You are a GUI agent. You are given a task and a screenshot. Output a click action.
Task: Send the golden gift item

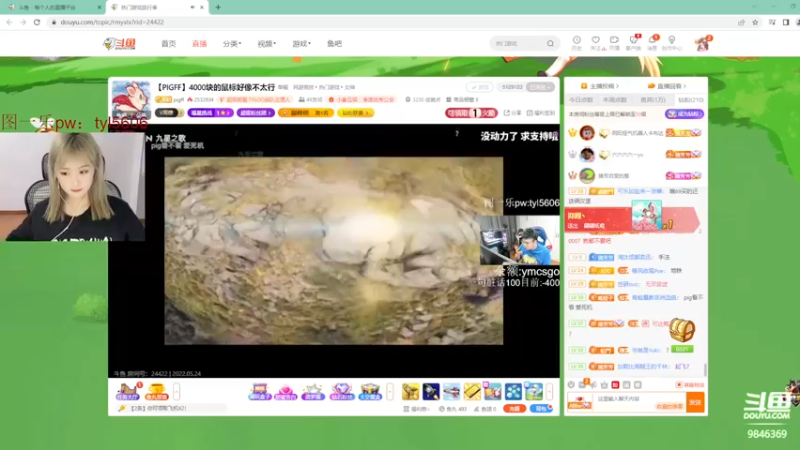tap(410, 391)
